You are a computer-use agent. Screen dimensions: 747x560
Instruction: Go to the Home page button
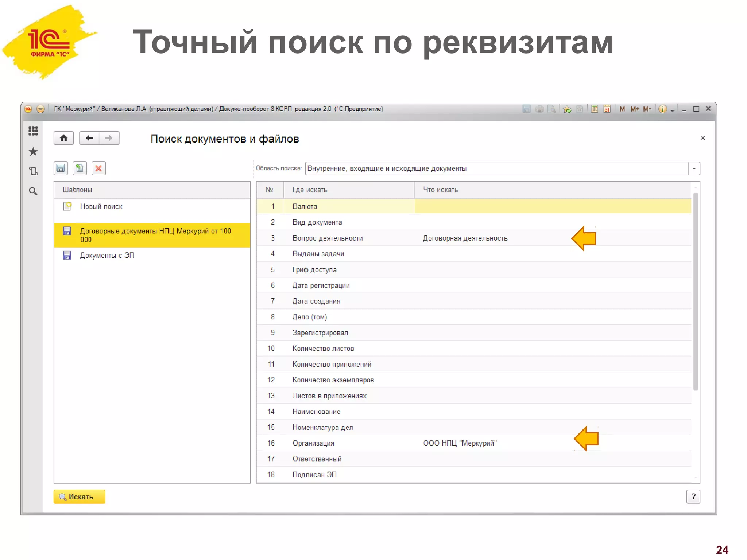(63, 138)
